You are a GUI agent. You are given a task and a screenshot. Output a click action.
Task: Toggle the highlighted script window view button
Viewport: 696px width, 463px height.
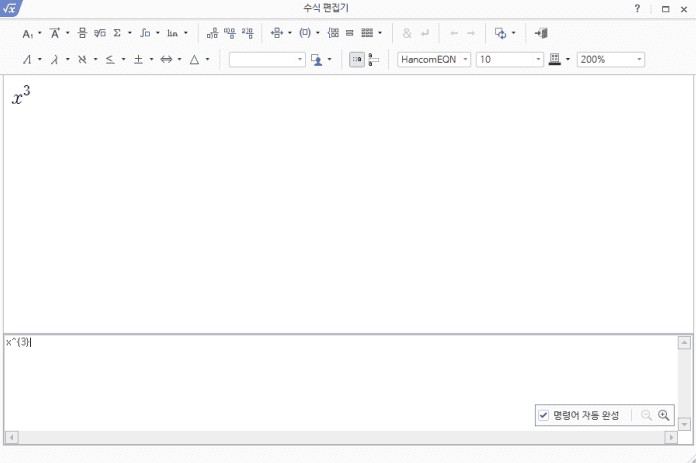point(357,60)
